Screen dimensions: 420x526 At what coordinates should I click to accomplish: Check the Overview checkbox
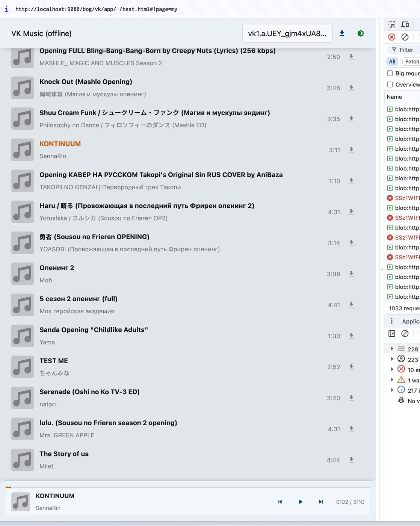tap(390, 85)
